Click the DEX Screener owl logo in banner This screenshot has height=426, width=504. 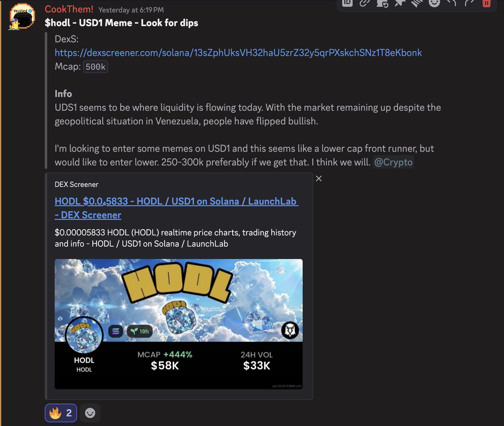(290, 331)
